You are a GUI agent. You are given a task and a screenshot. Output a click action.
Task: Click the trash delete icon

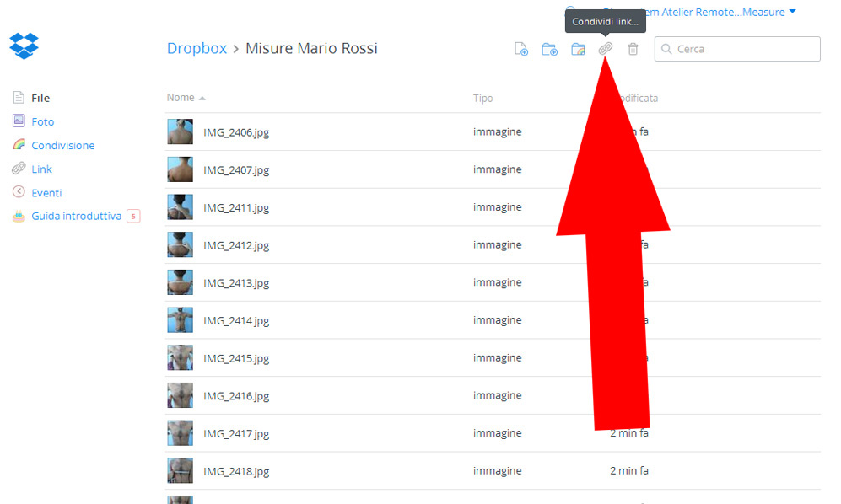[633, 49]
